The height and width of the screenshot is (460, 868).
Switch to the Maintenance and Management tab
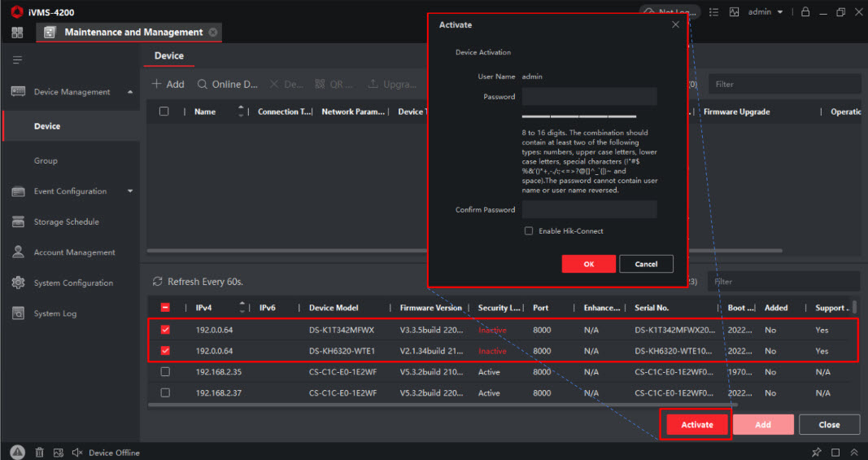133,33
